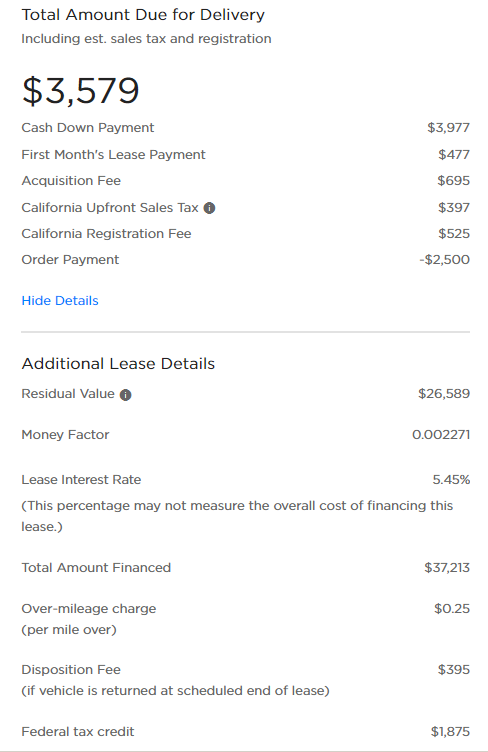The image size is (488, 752).
Task: Click the First Month's Lease Payment label
Action: tap(113, 154)
